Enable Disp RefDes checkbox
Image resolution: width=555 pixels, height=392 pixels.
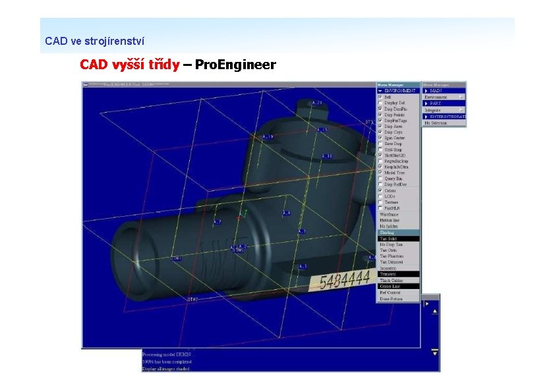point(380,184)
